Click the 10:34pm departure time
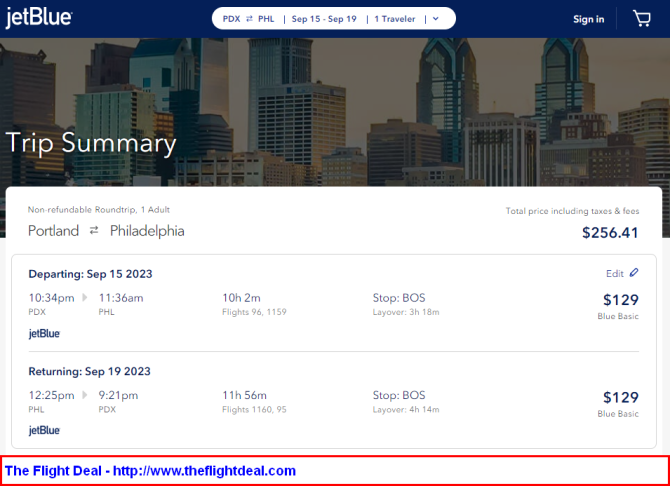This screenshot has width=670, height=486. pyautogui.click(x=51, y=298)
